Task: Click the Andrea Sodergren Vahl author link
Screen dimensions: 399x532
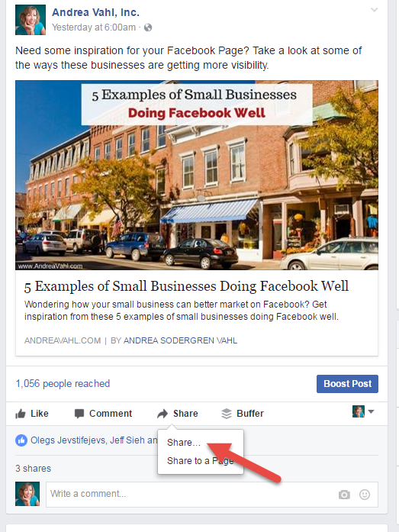Action: click(x=180, y=340)
